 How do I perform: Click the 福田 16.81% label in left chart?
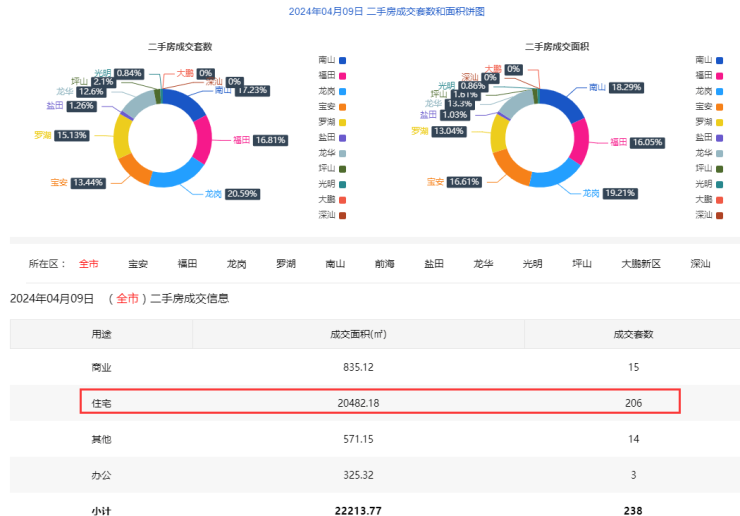(x=270, y=140)
